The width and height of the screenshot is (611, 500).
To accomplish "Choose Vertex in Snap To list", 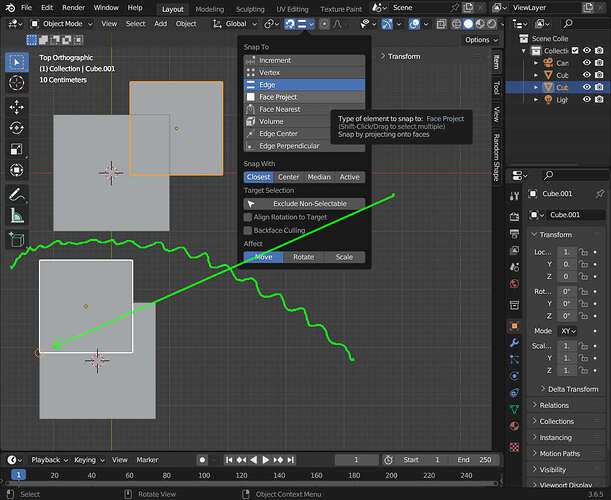I will [x=304, y=72].
